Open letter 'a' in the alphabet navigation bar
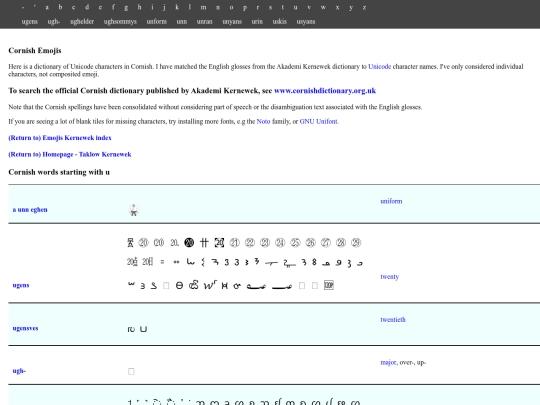 (x=47, y=7)
